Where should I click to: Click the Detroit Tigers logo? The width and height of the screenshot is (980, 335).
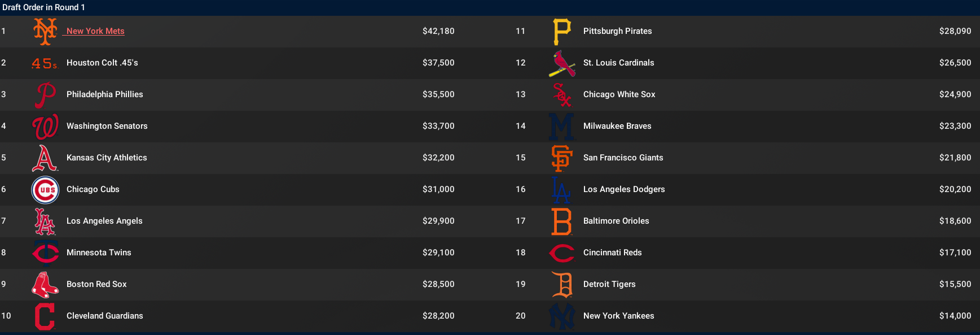click(562, 284)
